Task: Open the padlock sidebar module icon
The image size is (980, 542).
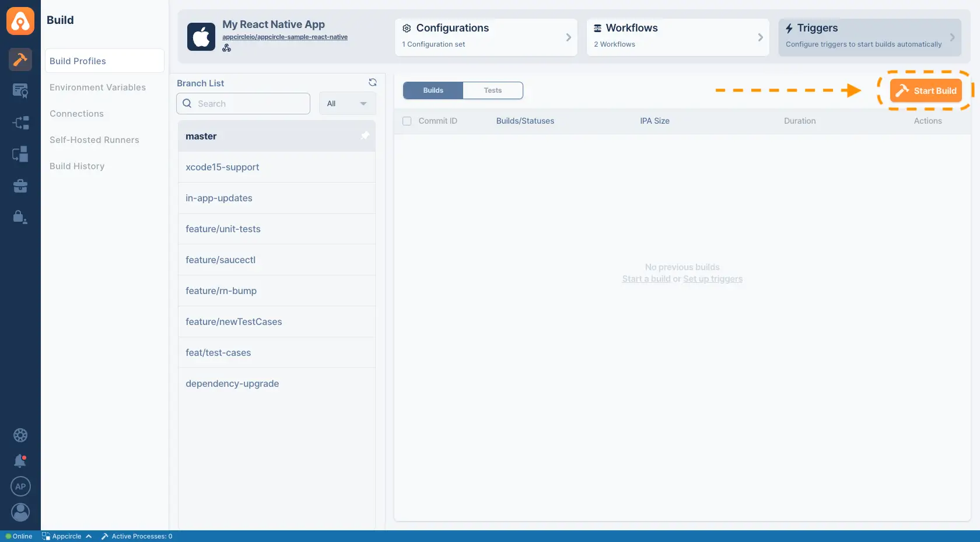Action: click(x=20, y=217)
